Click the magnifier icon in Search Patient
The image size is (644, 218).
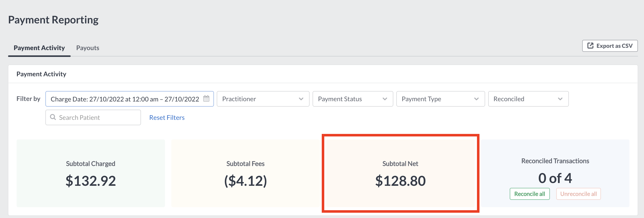(x=53, y=117)
